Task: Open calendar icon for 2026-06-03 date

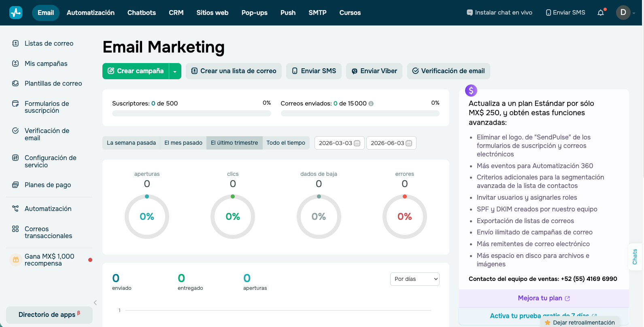Action: coord(409,143)
